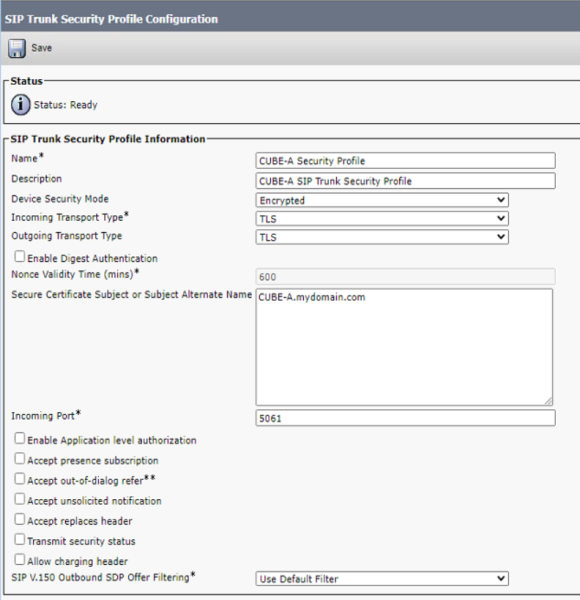580x600 pixels.
Task: Open the Outgoing Transport Type dropdown
Action: point(382,237)
